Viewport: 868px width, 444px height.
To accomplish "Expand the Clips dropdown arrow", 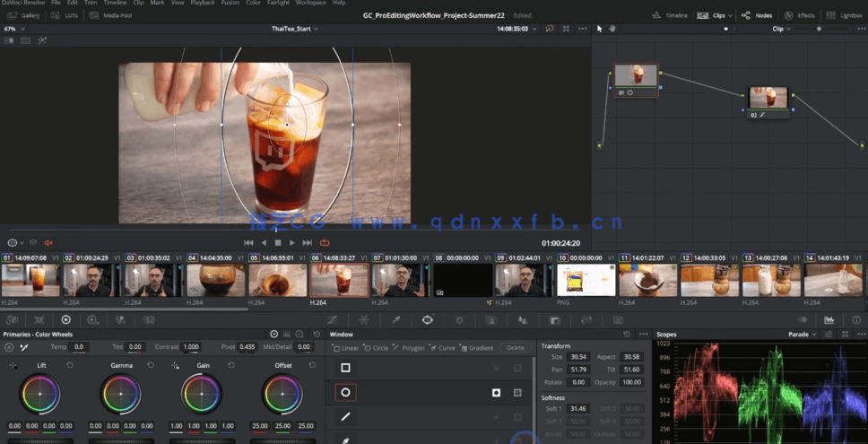I will (731, 15).
